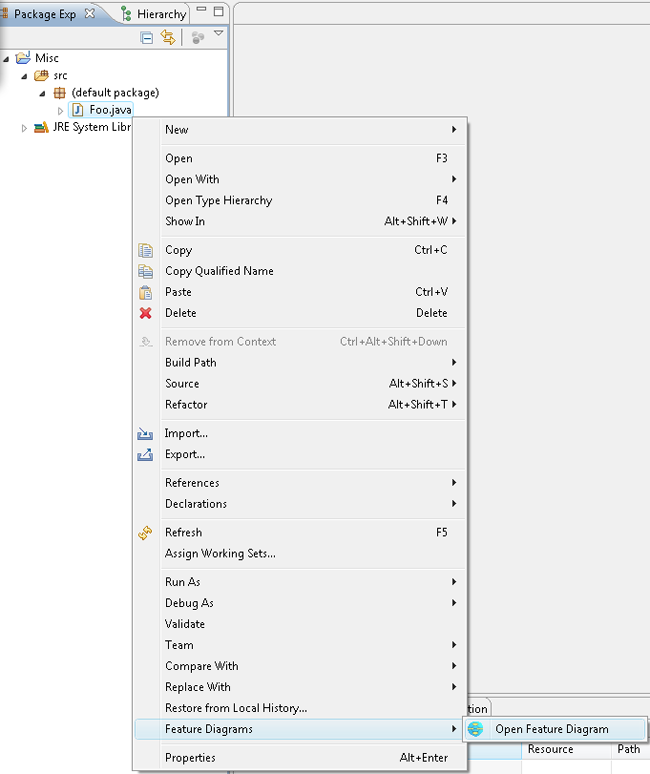The height and width of the screenshot is (774, 650).
Task: Click the Export icon in the menu
Action: click(x=146, y=455)
